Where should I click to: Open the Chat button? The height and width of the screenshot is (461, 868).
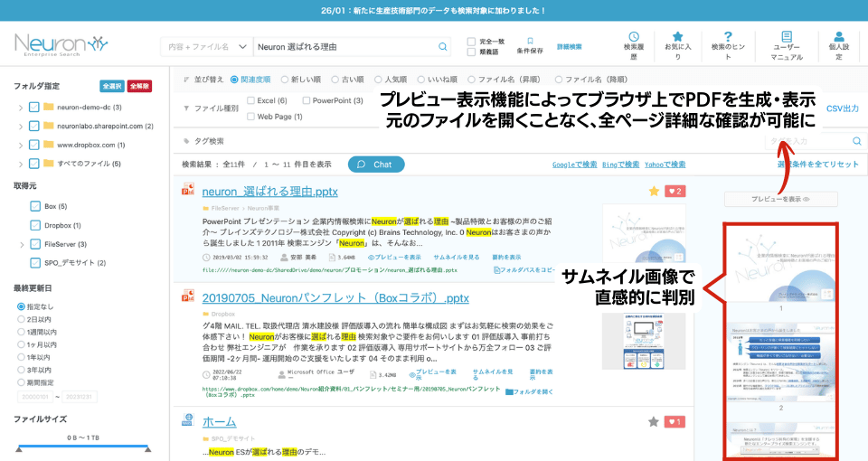tap(376, 165)
